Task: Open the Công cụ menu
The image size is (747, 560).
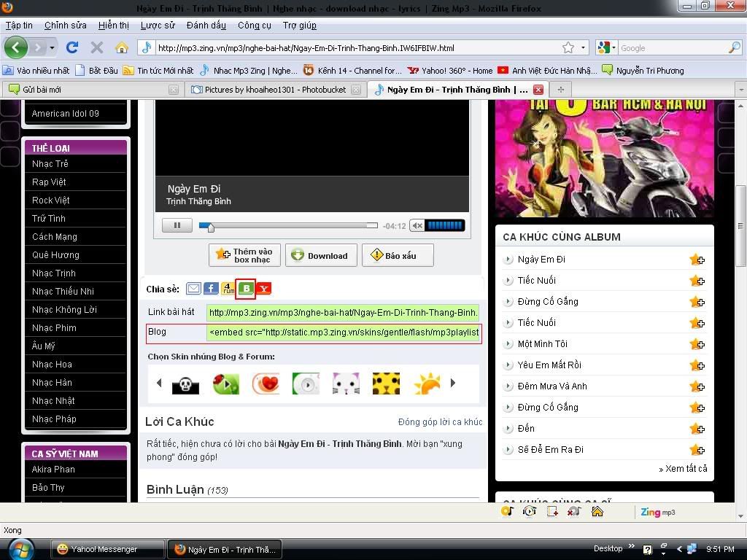Action: click(255, 26)
